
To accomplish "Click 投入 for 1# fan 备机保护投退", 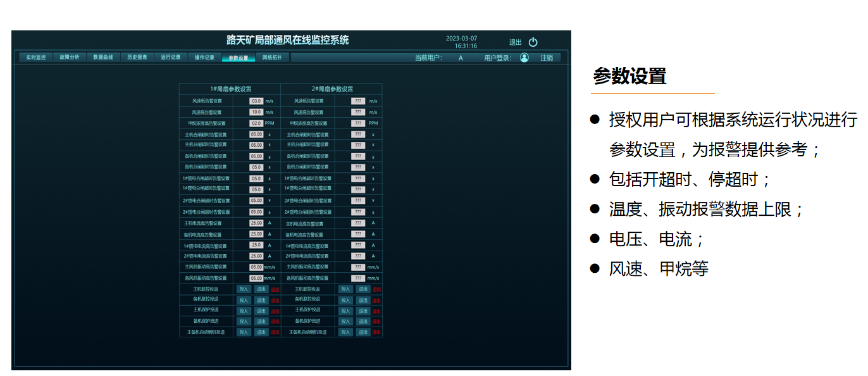I will 244,321.
